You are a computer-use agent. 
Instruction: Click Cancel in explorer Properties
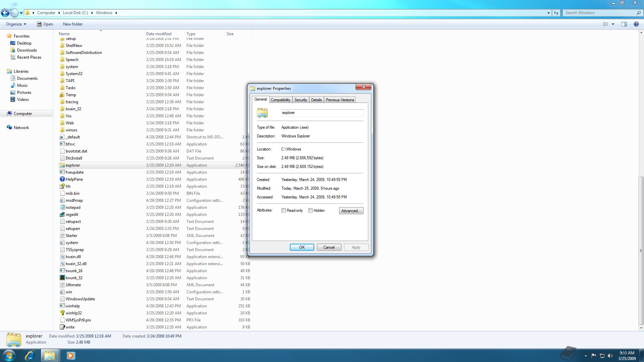329,247
